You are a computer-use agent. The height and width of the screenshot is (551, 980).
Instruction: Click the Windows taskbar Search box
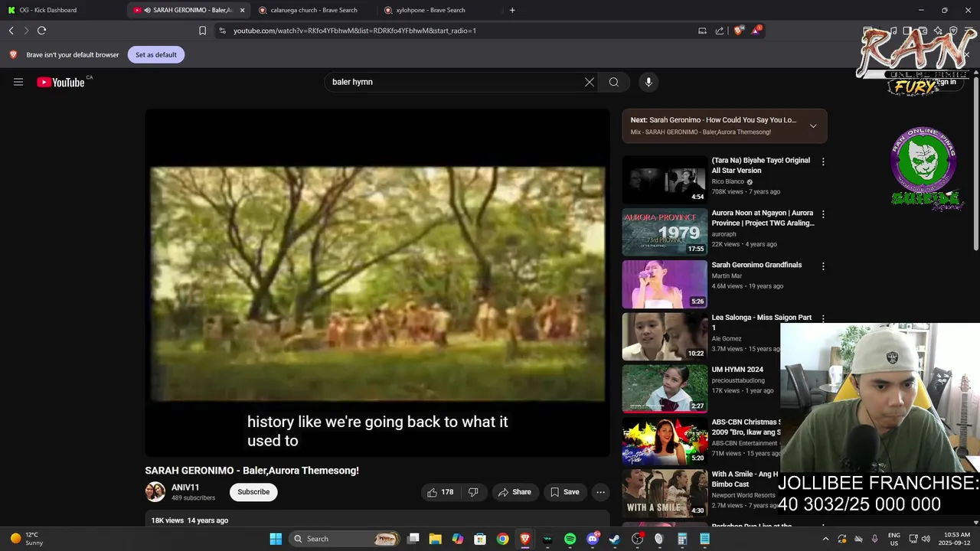(x=345, y=539)
